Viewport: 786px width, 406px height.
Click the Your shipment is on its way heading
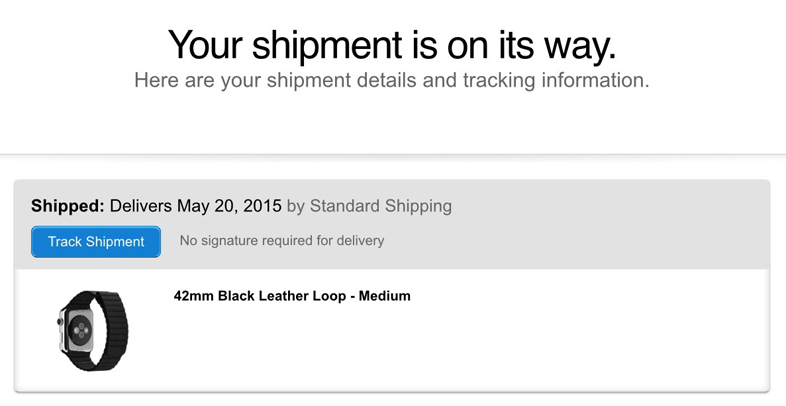click(392, 45)
